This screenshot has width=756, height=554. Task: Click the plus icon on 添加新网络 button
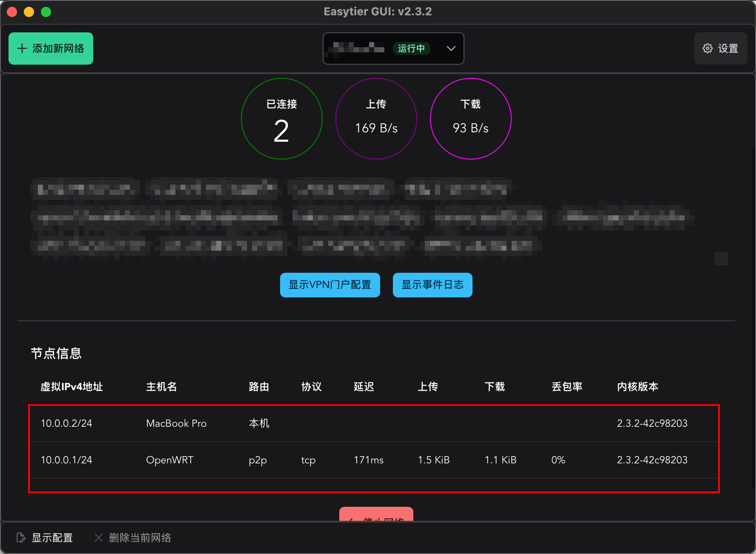click(22, 48)
